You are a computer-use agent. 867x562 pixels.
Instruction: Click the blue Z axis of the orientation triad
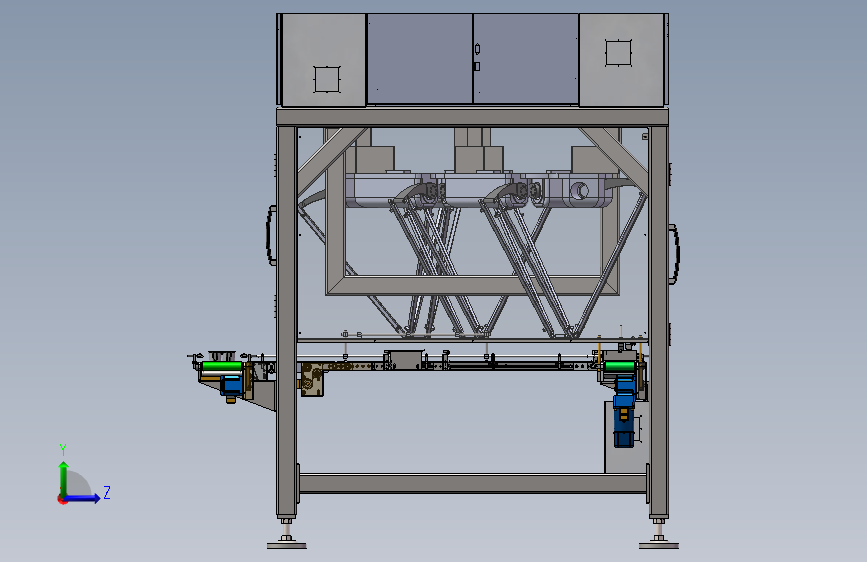(x=83, y=498)
